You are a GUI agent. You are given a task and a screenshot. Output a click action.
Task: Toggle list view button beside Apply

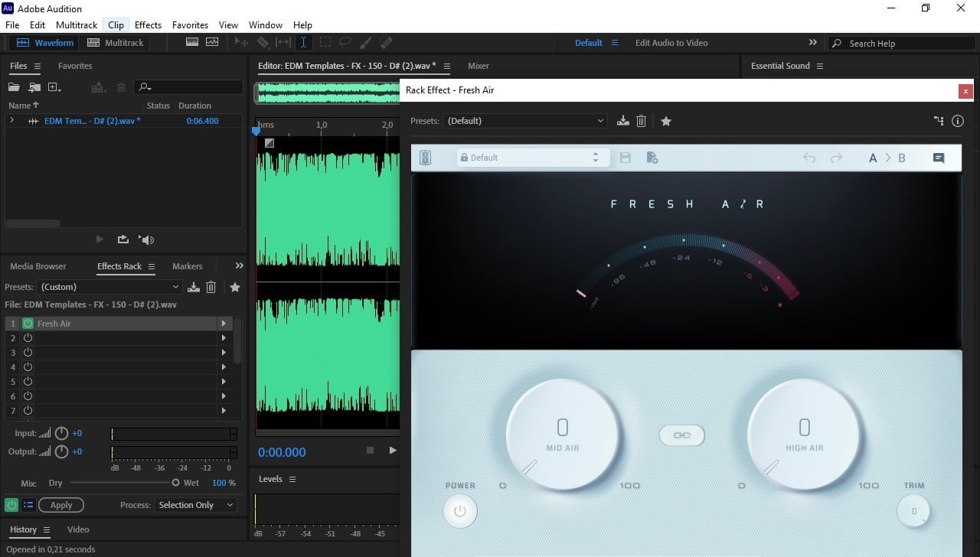(x=28, y=505)
